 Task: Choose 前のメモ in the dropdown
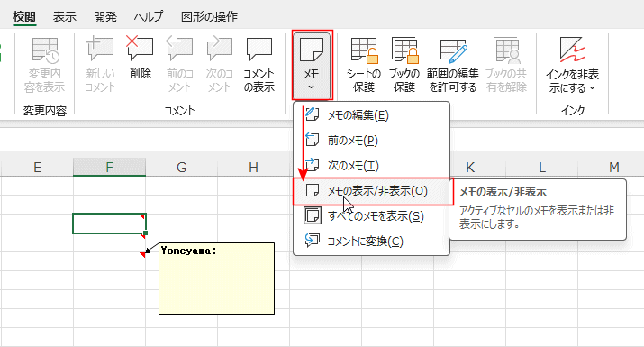tap(371, 141)
